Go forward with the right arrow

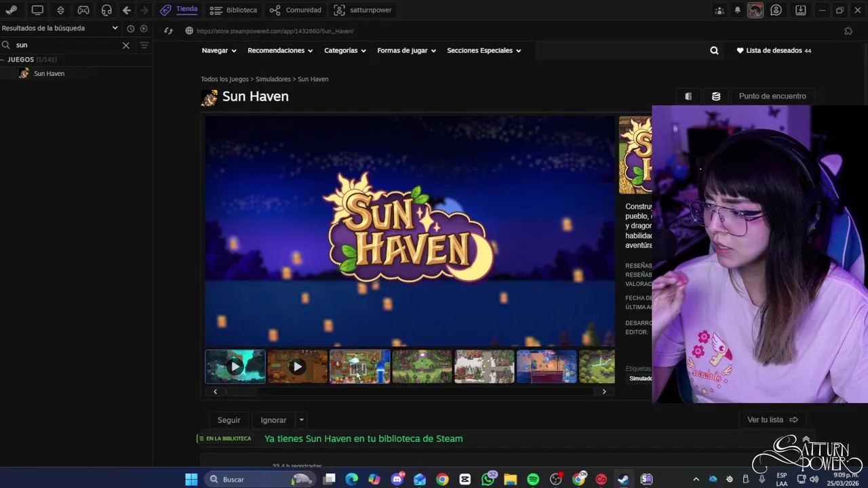pyautogui.click(x=144, y=10)
